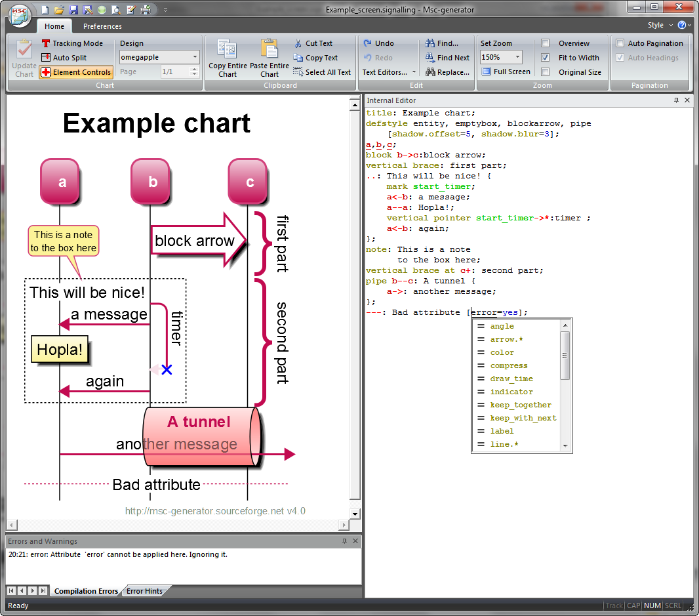Click the Print icon in quick access toolbar
The width and height of the screenshot is (699, 616).
point(146,10)
